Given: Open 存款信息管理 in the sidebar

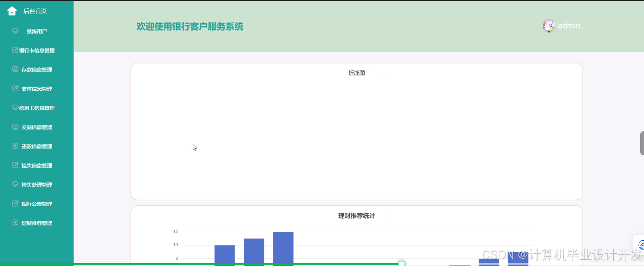Looking at the screenshot, I should coord(37,70).
